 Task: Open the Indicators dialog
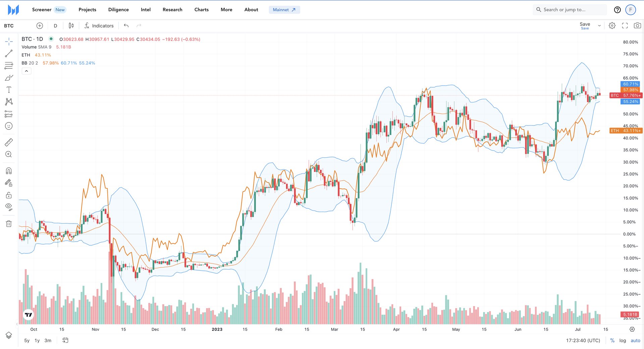tap(99, 26)
